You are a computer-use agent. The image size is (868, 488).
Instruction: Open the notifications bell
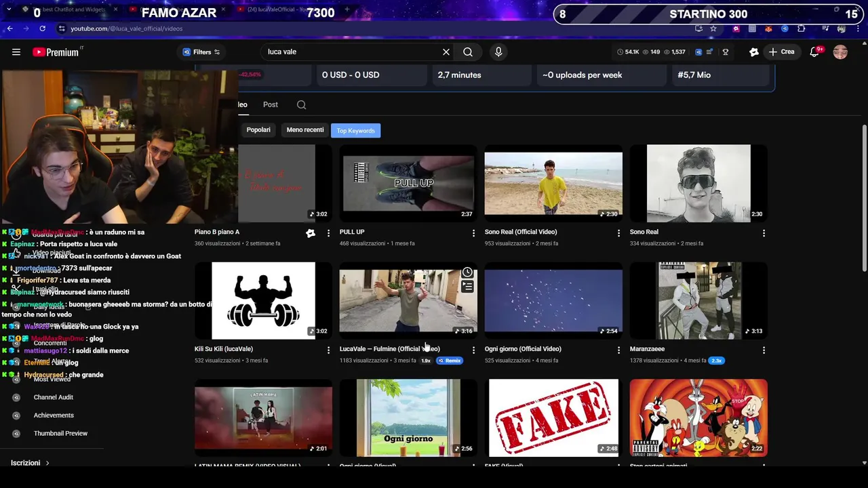(x=815, y=52)
